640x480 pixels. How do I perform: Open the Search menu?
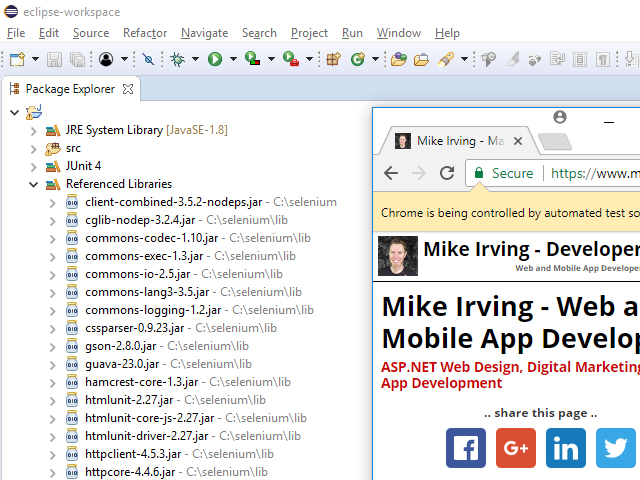tap(259, 33)
